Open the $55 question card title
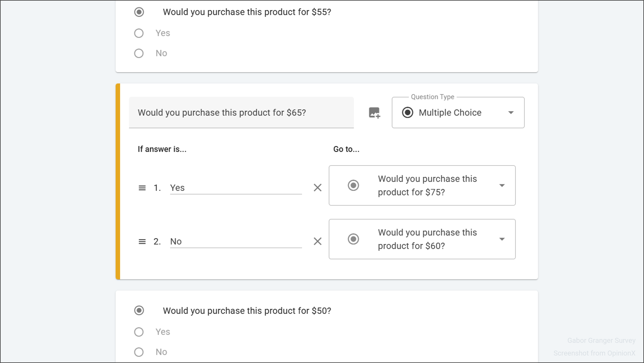This screenshot has width=644, height=363. point(247,12)
